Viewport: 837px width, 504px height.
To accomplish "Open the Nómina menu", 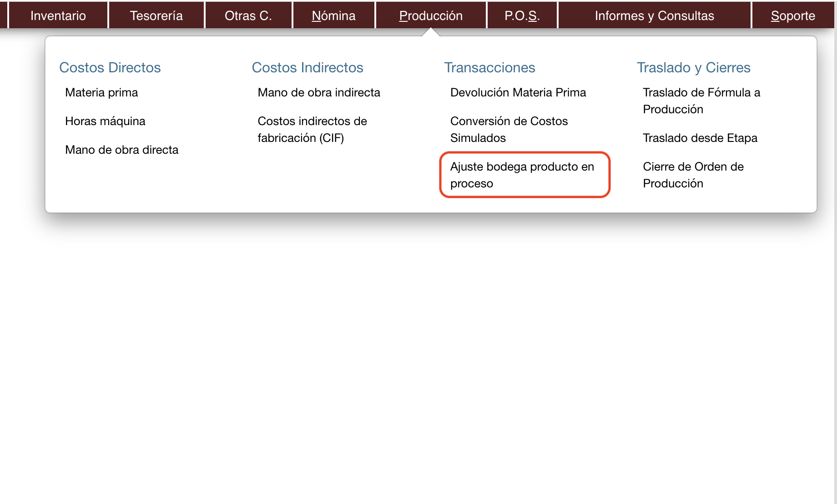I will [333, 15].
